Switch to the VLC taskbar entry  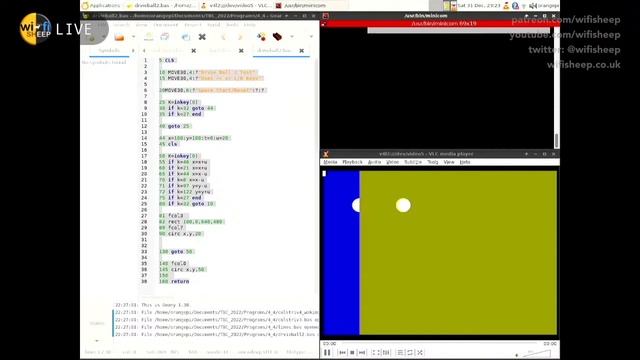(x=237, y=5)
